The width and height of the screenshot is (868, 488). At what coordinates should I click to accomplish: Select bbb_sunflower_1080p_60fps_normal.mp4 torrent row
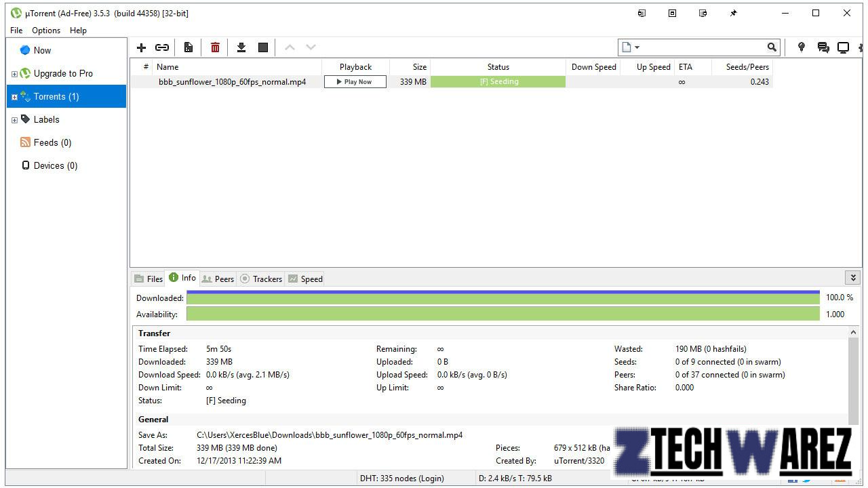tap(452, 82)
